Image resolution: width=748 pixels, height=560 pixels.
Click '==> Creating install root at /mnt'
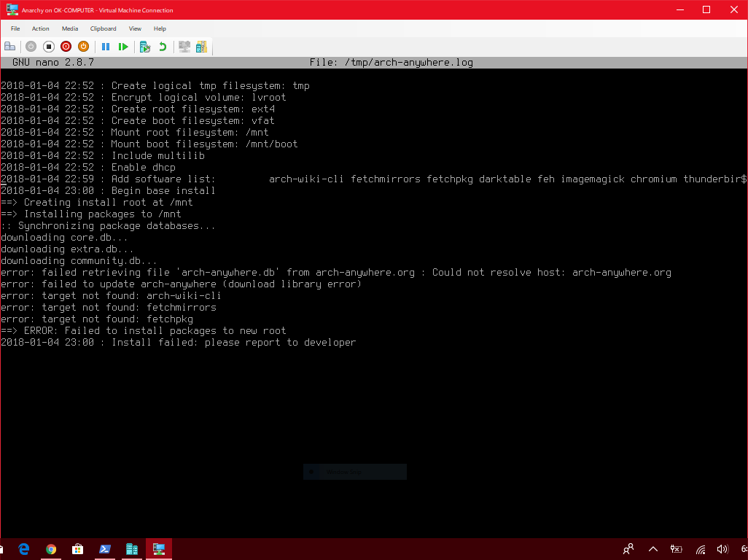click(x=97, y=203)
